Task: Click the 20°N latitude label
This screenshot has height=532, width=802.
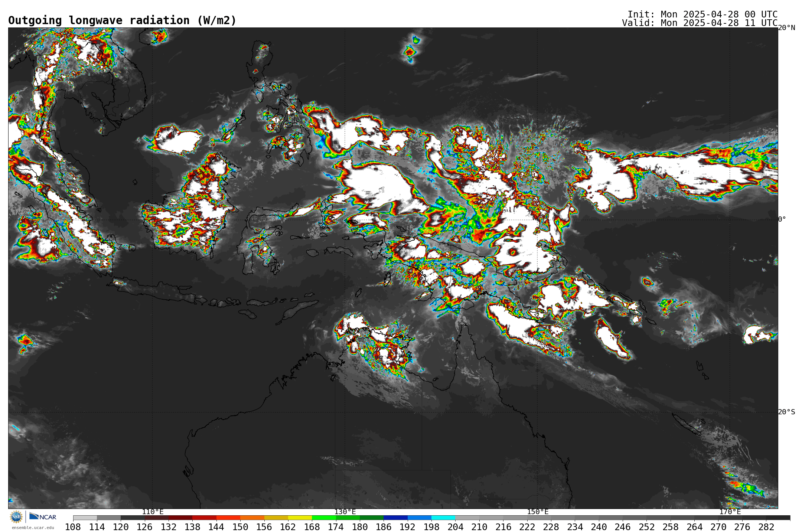Action: click(x=786, y=28)
